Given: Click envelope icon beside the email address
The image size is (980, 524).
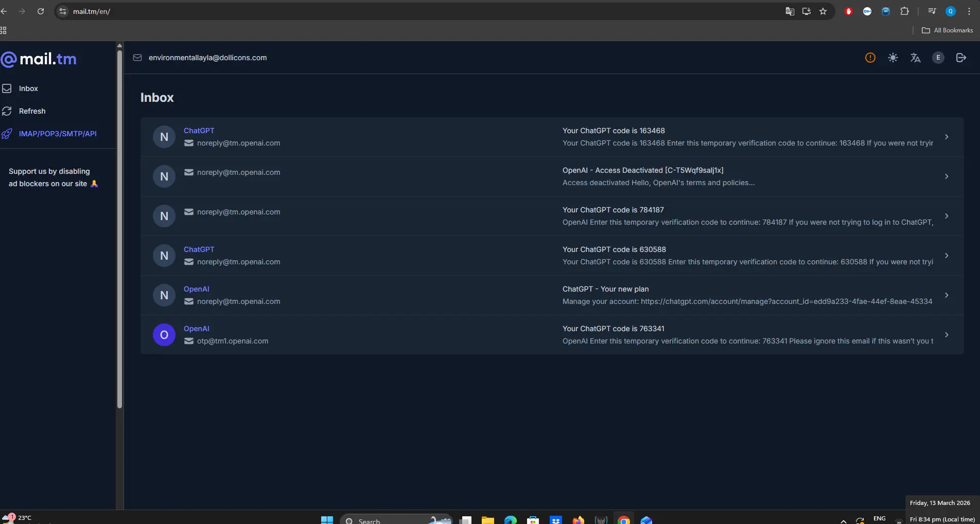Looking at the screenshot, I should 137,58.
